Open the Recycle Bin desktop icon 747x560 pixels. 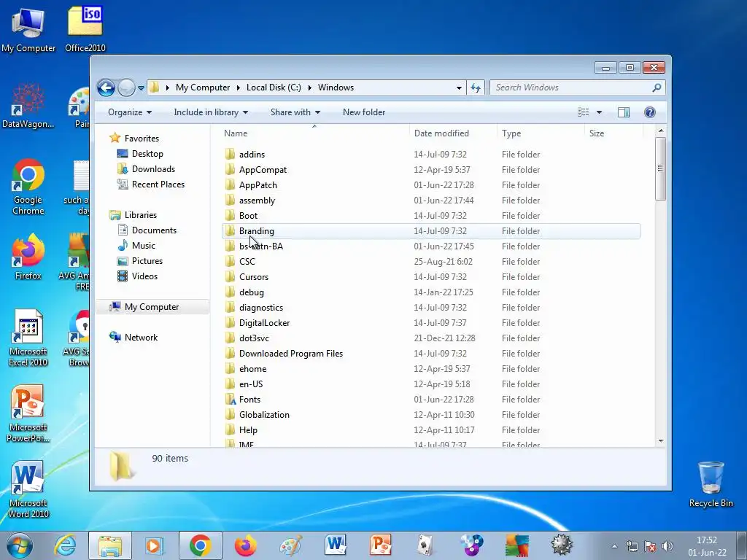[x=711, y=485]
